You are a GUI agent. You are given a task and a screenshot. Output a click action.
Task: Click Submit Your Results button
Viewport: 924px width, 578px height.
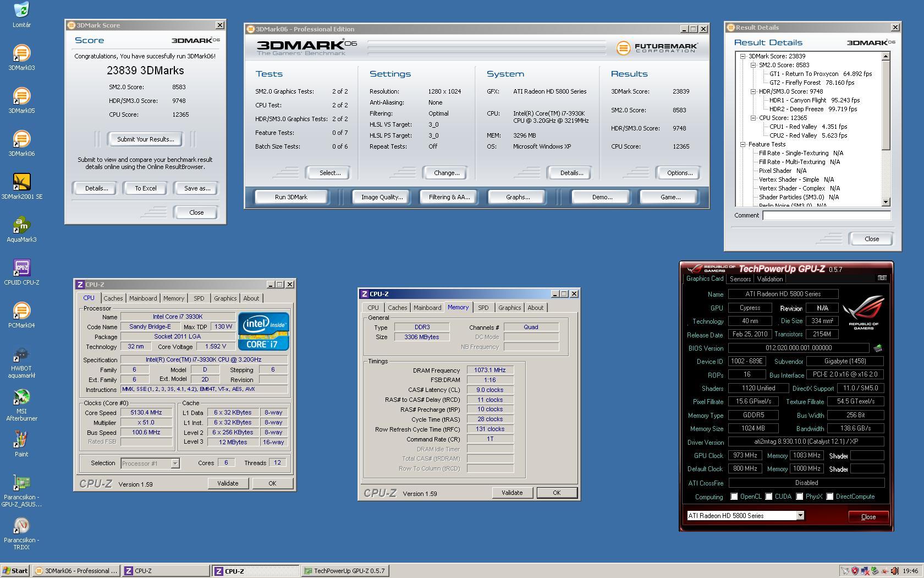click(145, 139)
